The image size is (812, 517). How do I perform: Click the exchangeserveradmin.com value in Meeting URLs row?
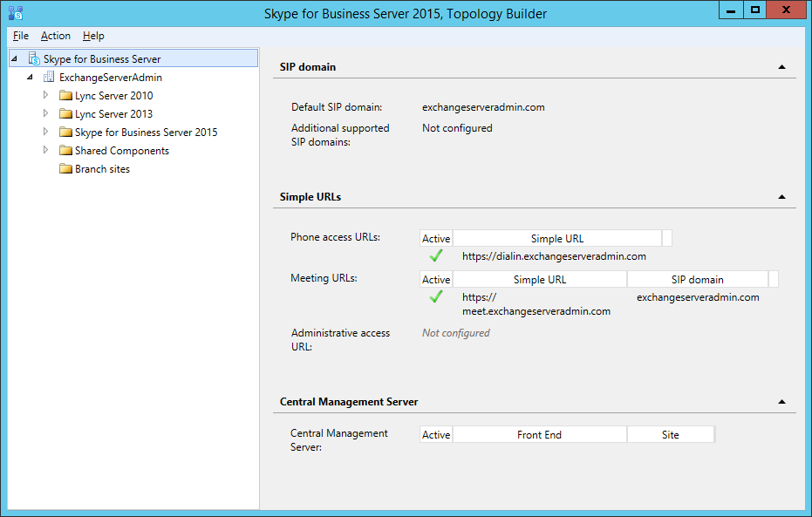point(698,297)
